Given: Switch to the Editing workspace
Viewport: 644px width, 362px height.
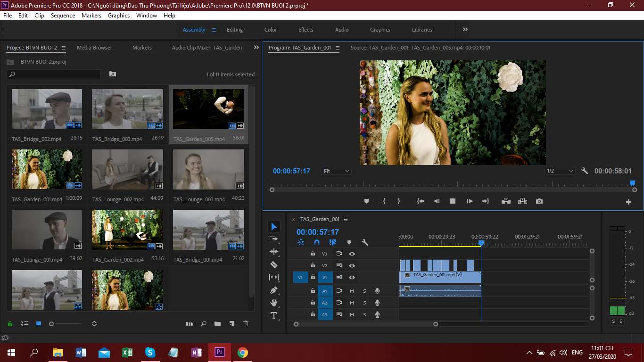Looking at the screenshot, I should point(235,30).
